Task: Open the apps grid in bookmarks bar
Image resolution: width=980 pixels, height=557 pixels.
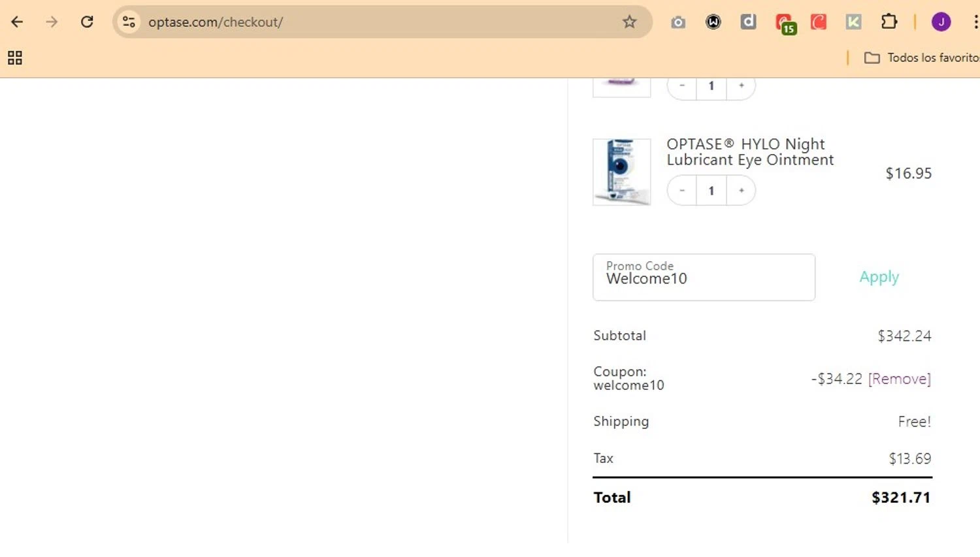Action: pyautogui.click(x=15, y=58)
